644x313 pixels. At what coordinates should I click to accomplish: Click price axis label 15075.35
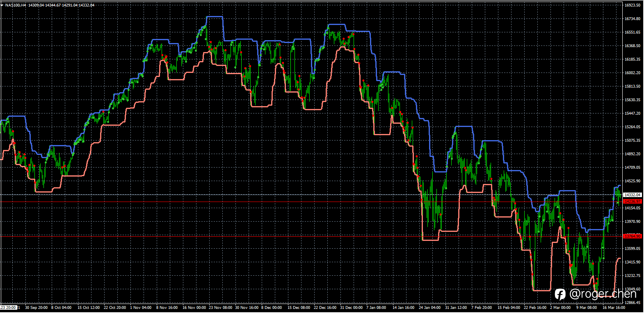[x=633, y=141]
